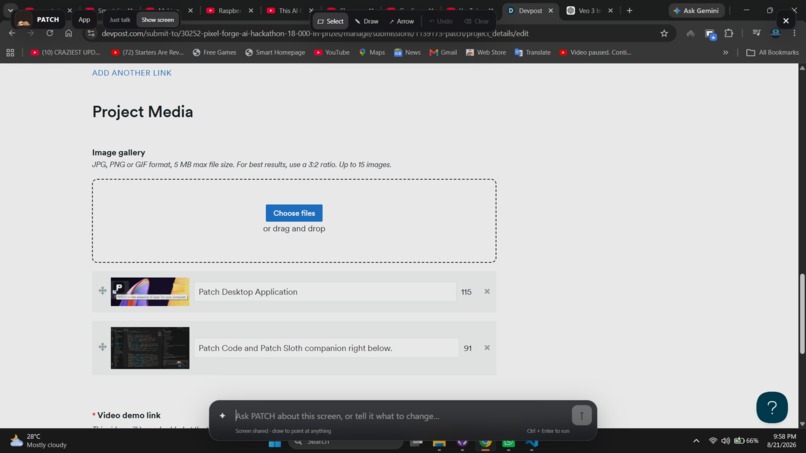The width and height of the screenshot is (806, 453).
Task: Click the PATCH send arrow button
Action: point(581,415)
